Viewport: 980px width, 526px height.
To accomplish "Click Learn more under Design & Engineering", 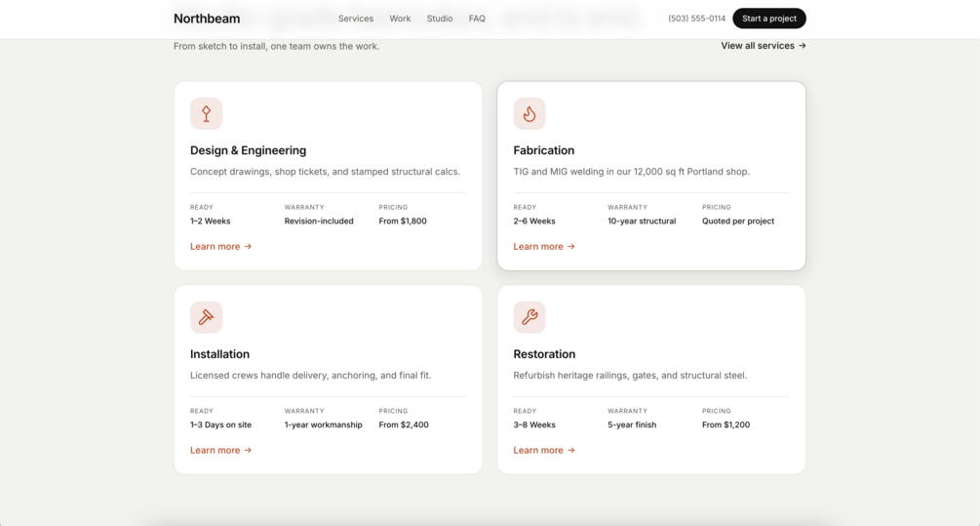I will (220, 247).
